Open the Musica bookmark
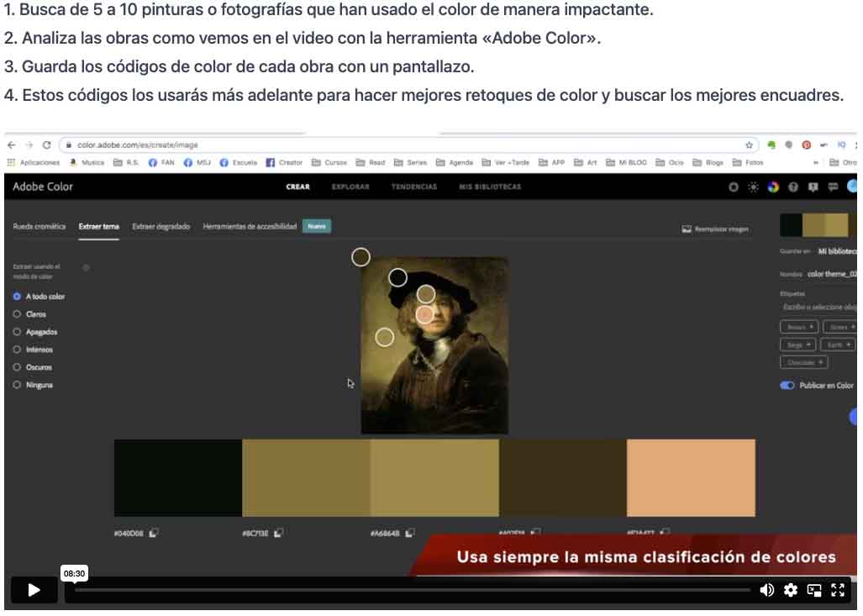 (87, 162)
